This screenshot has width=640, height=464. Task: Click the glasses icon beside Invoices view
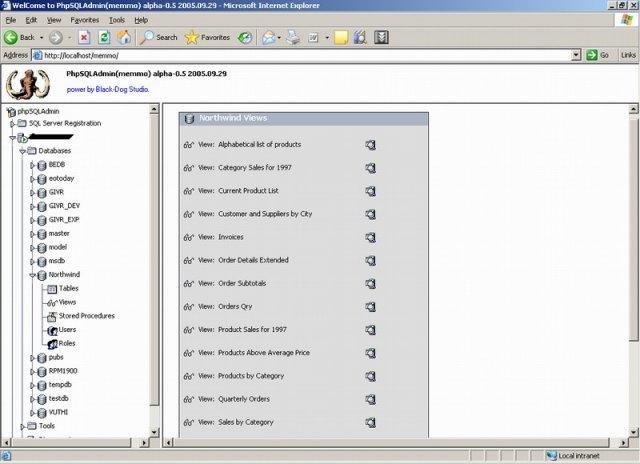coord(188,238)
